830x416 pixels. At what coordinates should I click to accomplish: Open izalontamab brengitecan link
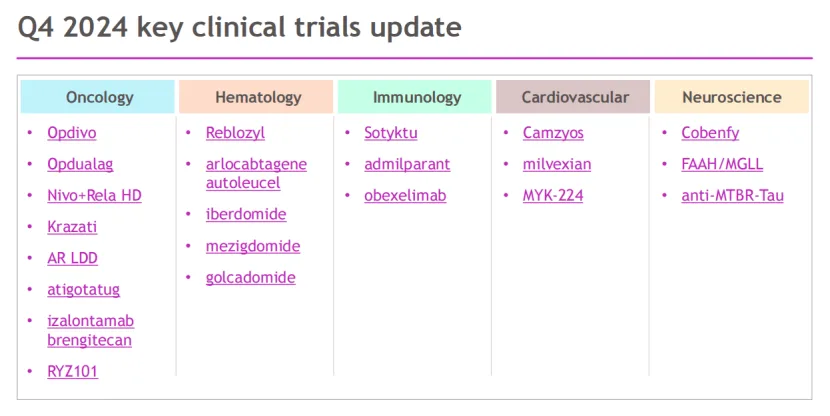(90, 330)
